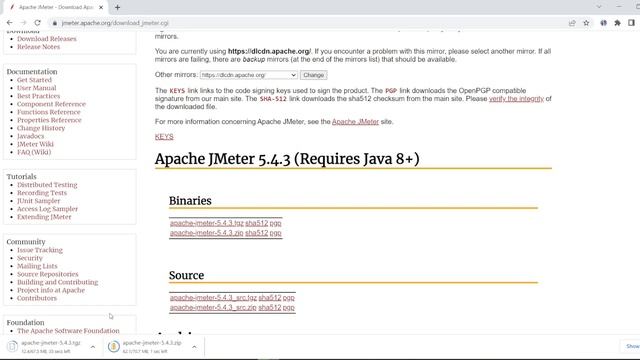
Task: Open JMeter Wiki link
Action: coord(36,144)
